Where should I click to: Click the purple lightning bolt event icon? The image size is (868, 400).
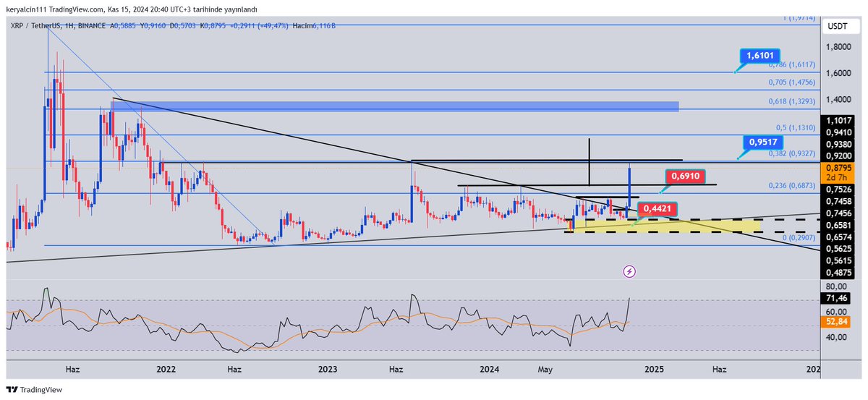(x=629, y=271)
